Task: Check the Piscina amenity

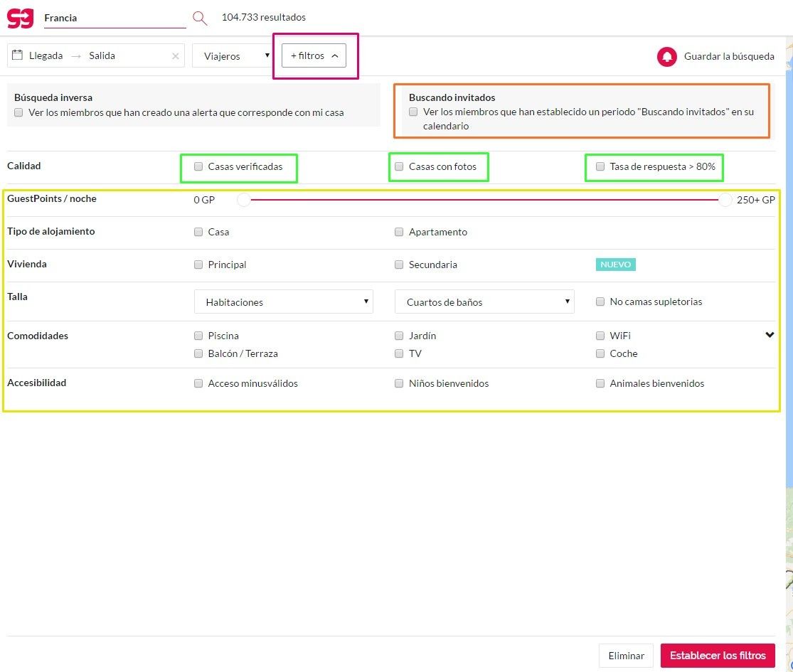Action: 198,336
